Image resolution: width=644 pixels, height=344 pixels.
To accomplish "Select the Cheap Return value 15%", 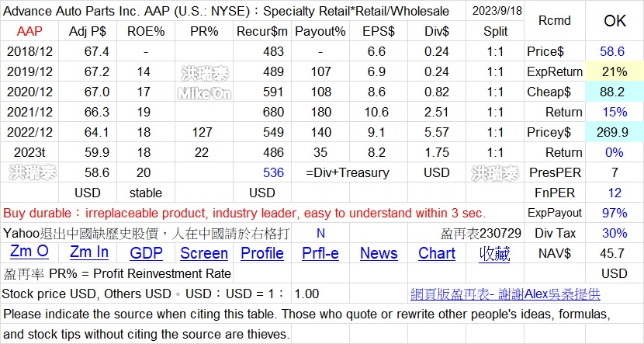I will (615, 112).
